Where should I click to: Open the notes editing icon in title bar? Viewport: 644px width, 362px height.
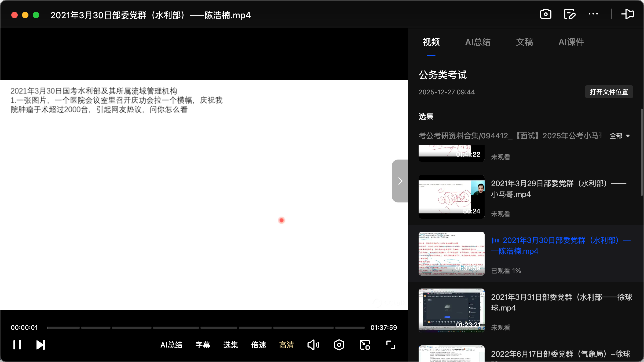click(x=569, y=14)
